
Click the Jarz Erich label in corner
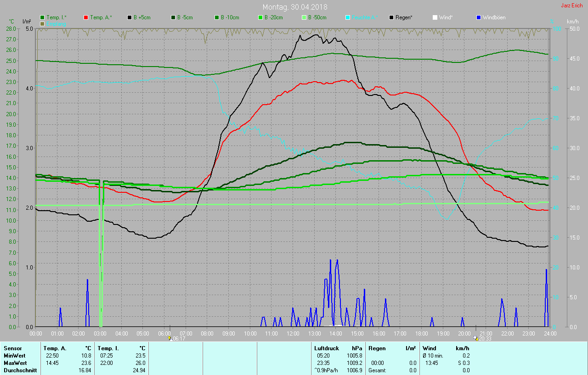(x=572, y=6)
